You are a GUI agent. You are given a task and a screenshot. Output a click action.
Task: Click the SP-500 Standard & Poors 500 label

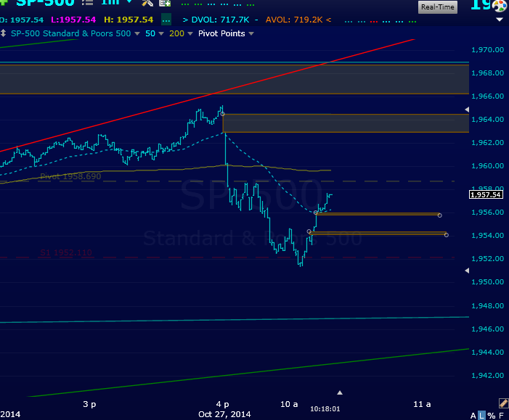click(70, 33)
